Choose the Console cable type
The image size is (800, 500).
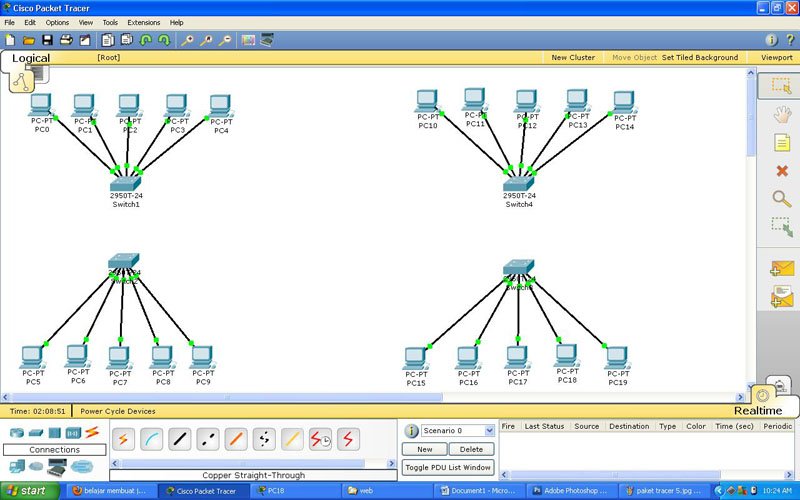point(152,439)
